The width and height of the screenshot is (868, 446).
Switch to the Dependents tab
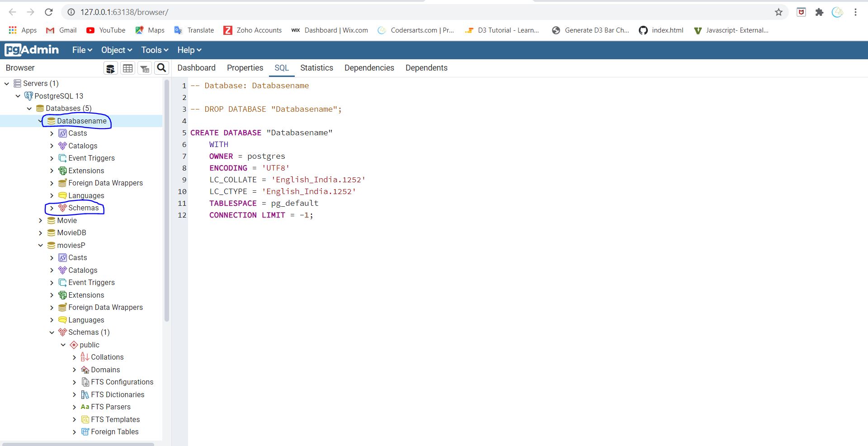(x=426, y=68)
